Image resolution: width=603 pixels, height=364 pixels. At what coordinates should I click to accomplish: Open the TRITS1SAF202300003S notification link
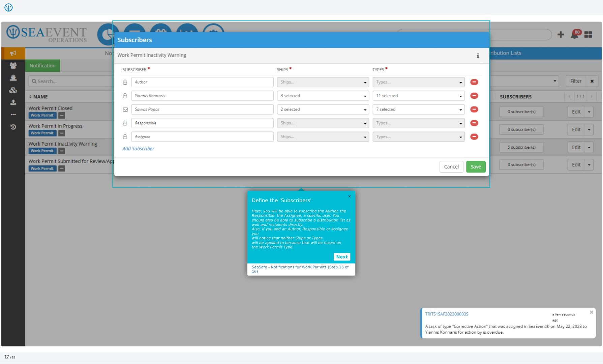click(447, 314)
